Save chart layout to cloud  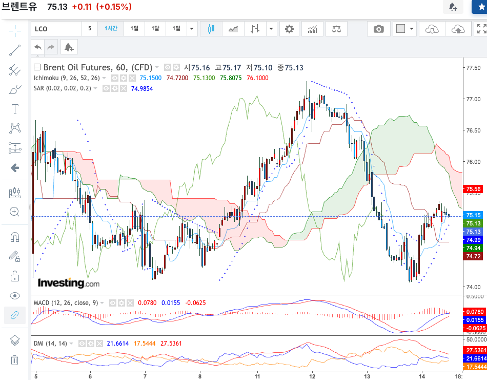pos(458,29)
